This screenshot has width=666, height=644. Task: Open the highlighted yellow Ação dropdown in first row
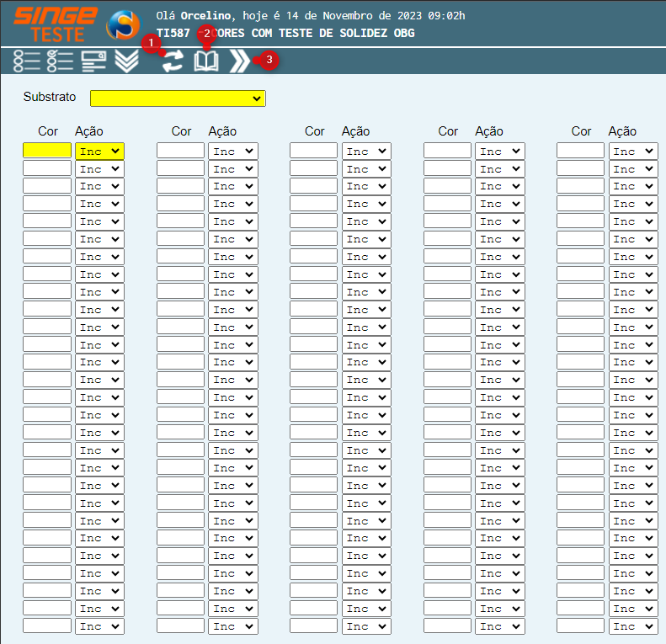100,152
